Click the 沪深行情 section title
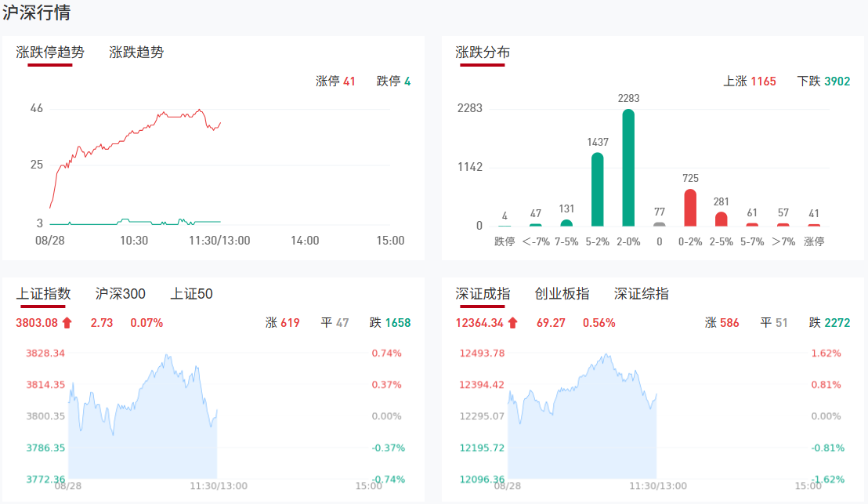Viewport: 868px width, 504px height. (37, 13)
